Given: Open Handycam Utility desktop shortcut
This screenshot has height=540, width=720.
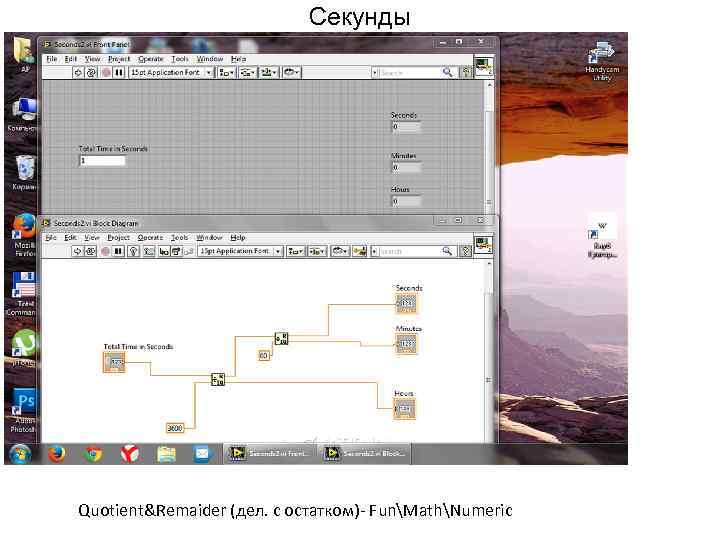Looking at the screenshot, I should 602,61.
